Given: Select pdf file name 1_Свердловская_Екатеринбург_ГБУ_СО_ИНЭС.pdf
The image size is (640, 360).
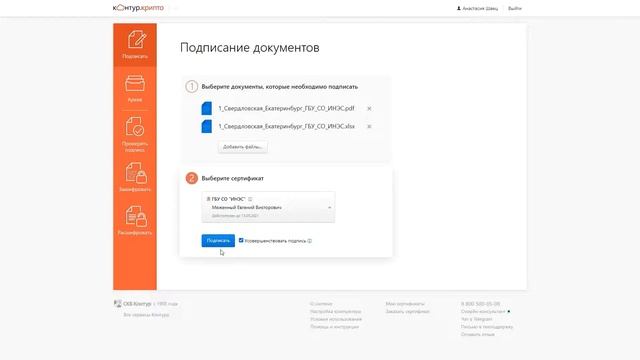Looking at the screenshot, I should (286, 108).
